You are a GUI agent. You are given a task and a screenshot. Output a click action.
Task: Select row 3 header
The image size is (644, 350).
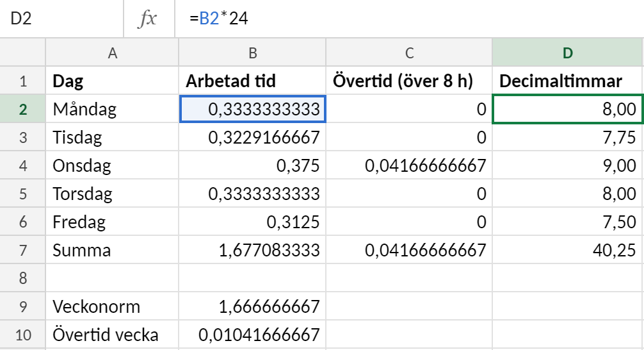[22, 137]
